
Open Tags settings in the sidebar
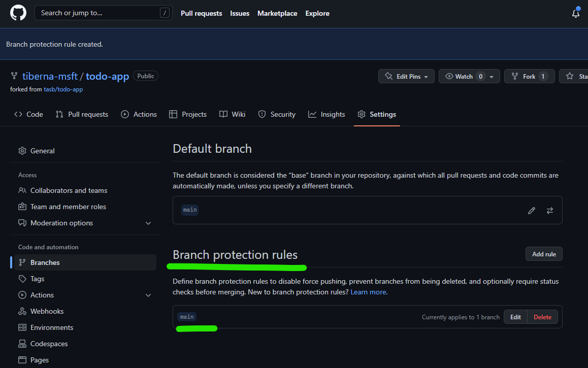[37, 279]
